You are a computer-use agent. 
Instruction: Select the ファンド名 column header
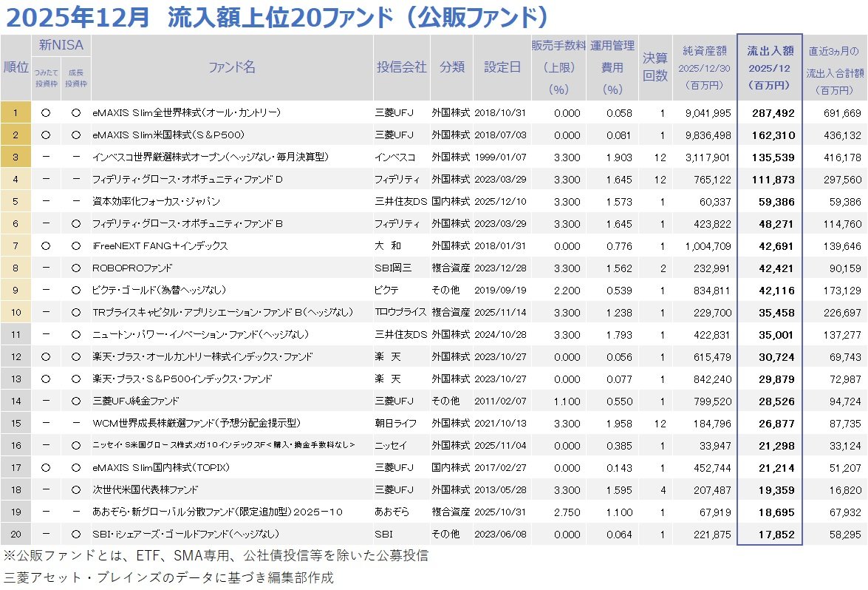point(232,67)
